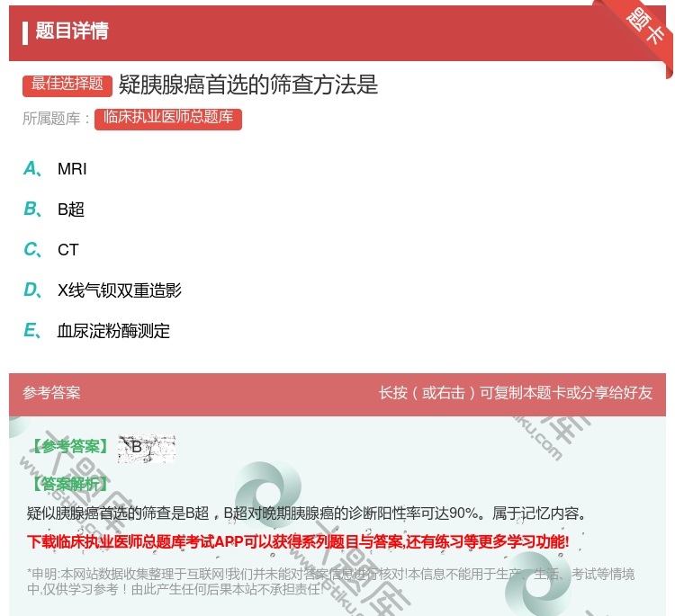The width and height of the screenshot is (675, 616).
Task: Click the 【答案解析】 green label
Action: tap(69, 484)
